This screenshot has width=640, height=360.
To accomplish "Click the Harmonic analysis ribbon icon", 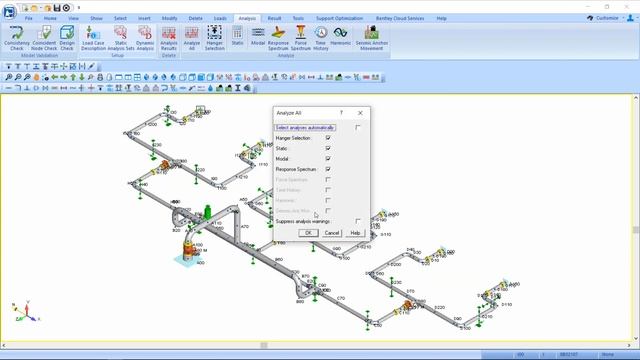I will tap(340, 36).
